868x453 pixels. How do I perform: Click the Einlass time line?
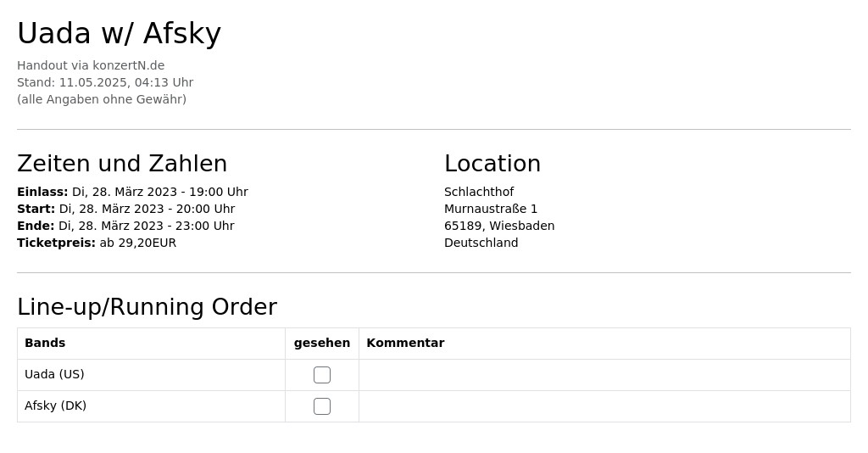[x=132, y=192]
